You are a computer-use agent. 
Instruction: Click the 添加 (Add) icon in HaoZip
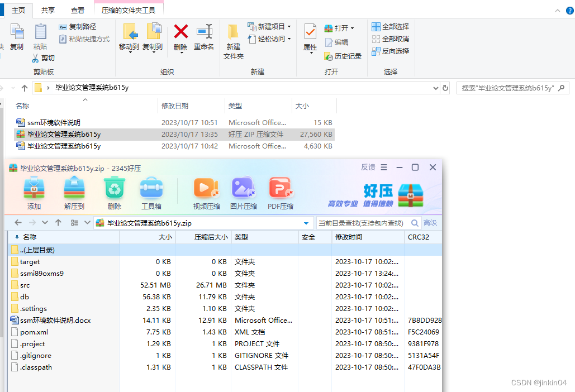click(x=34, y=190)
